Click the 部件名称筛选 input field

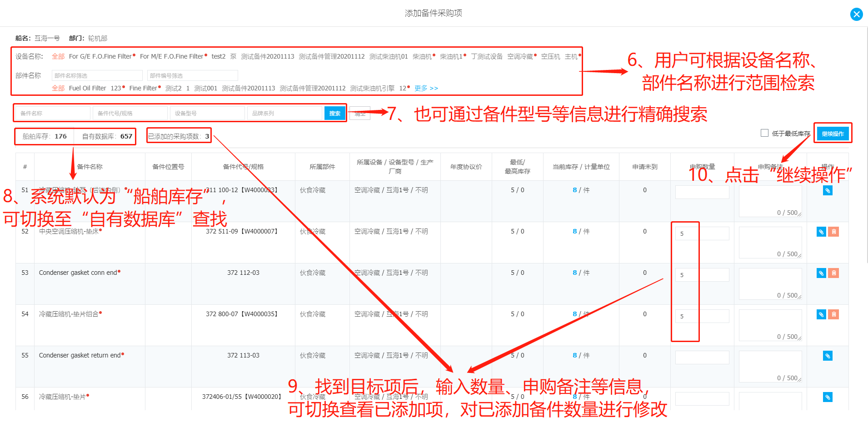click(x=97, y=75)
